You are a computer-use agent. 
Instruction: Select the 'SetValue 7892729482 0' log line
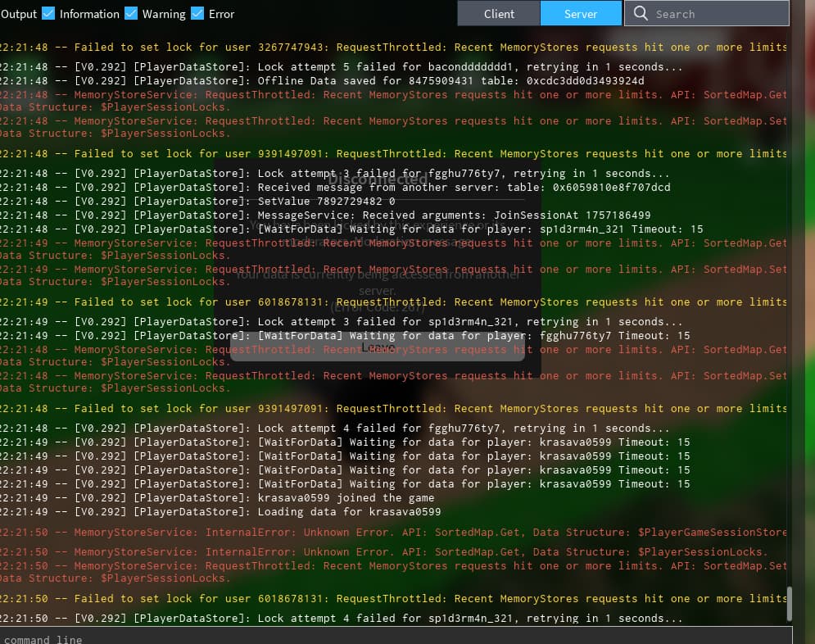197,202
